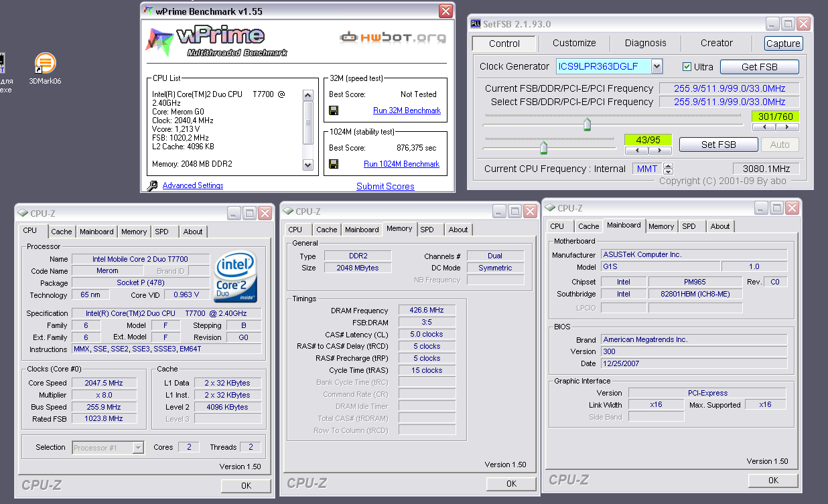Click the CPU List scroll up arrow
This screenshot has width=828, height=504.
click(308, 94)
